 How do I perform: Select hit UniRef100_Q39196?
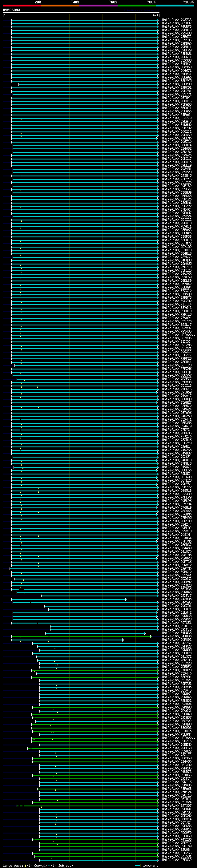pos(176,40)
